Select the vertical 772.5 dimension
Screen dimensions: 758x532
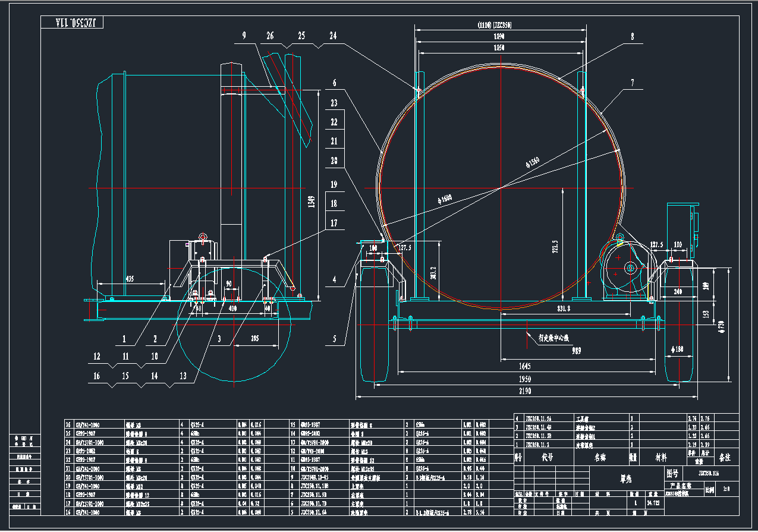[x=555, y=246]
